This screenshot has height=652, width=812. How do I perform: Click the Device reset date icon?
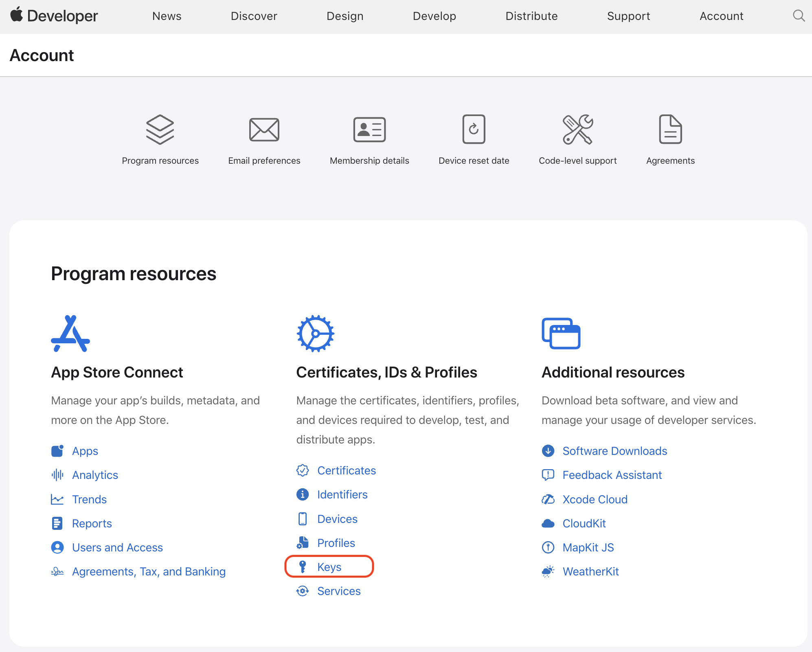474,130
